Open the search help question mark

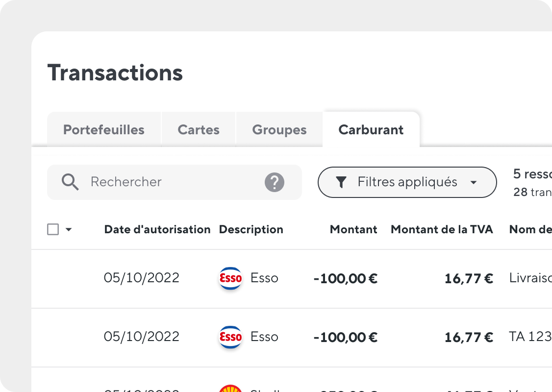click(x=274, y=182)
